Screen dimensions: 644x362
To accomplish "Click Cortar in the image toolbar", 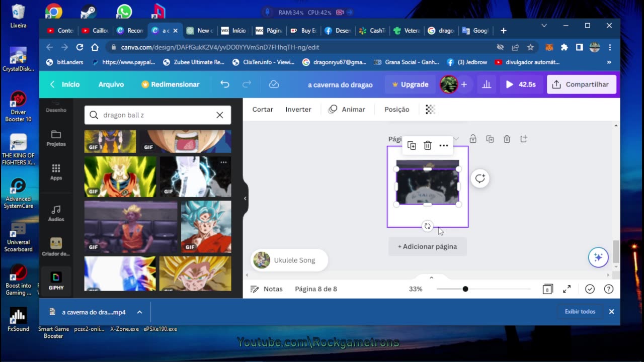I will pyautogui.click(x=263, y=109).
